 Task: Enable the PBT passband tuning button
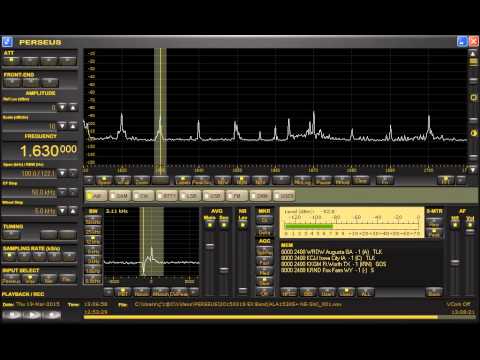click(123, 292)
